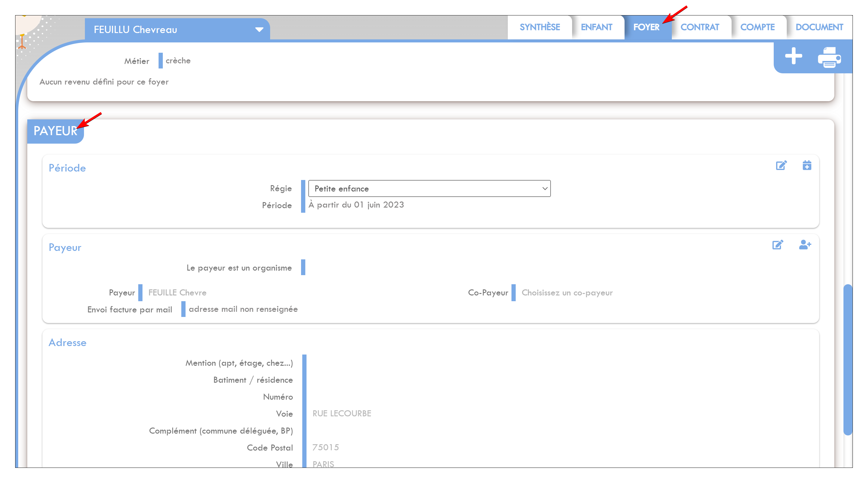
Task: Open the COMPTE tab
Action: click(x=757, y=27)
